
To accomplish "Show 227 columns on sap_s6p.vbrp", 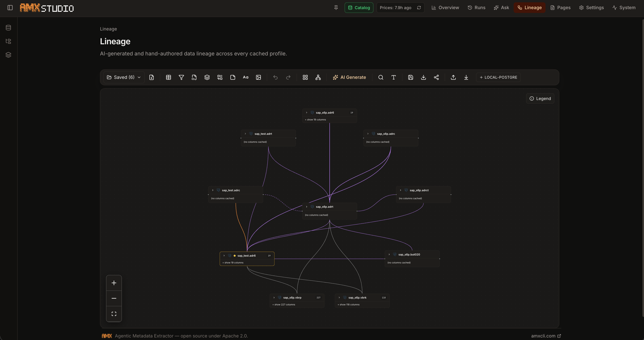I will pyautogui.click(x=284, y=305).
